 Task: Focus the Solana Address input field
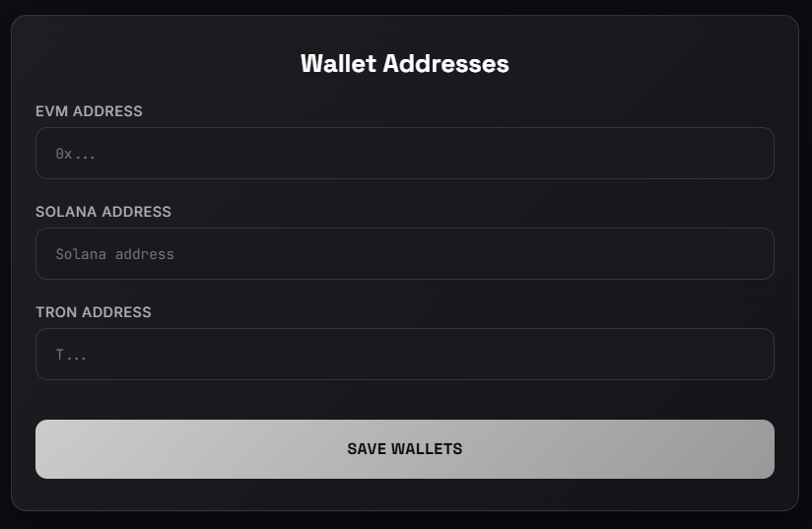(404, 254)
